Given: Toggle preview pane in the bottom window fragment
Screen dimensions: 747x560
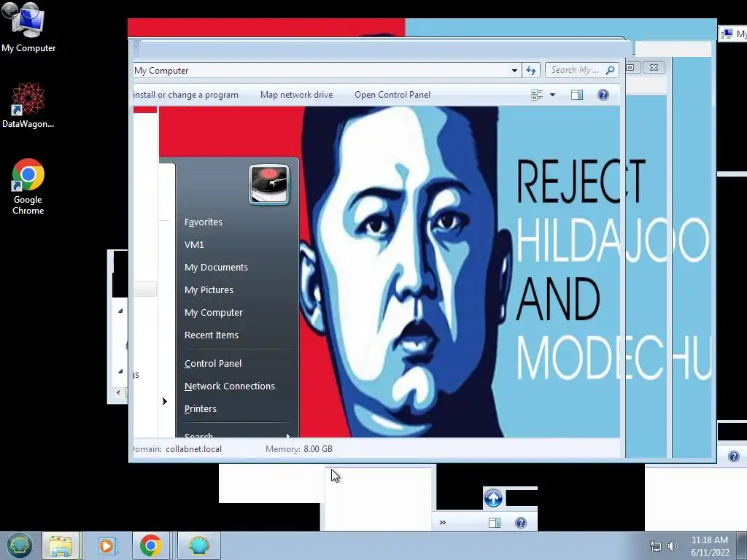Looking at the screenshot, I should point(495,523).
